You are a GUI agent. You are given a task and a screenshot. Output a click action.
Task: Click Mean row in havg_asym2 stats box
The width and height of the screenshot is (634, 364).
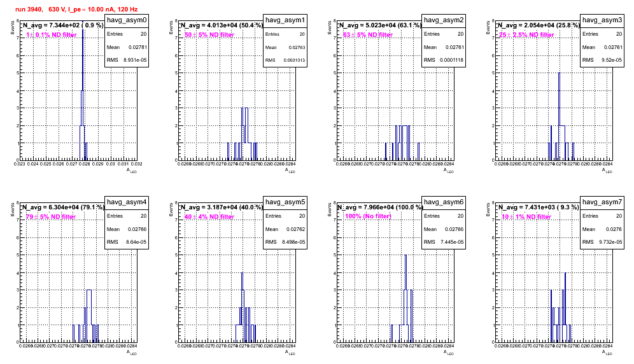[x=444, y=47]
